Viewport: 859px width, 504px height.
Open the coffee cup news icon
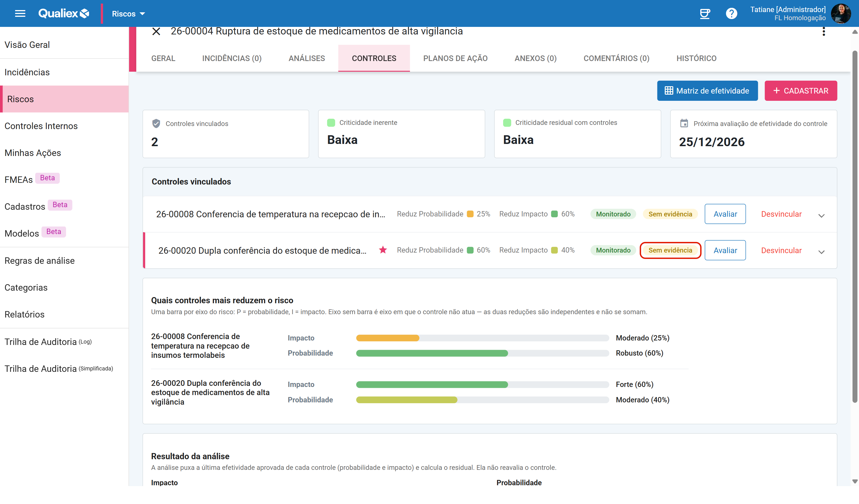(x=704, y=14)
